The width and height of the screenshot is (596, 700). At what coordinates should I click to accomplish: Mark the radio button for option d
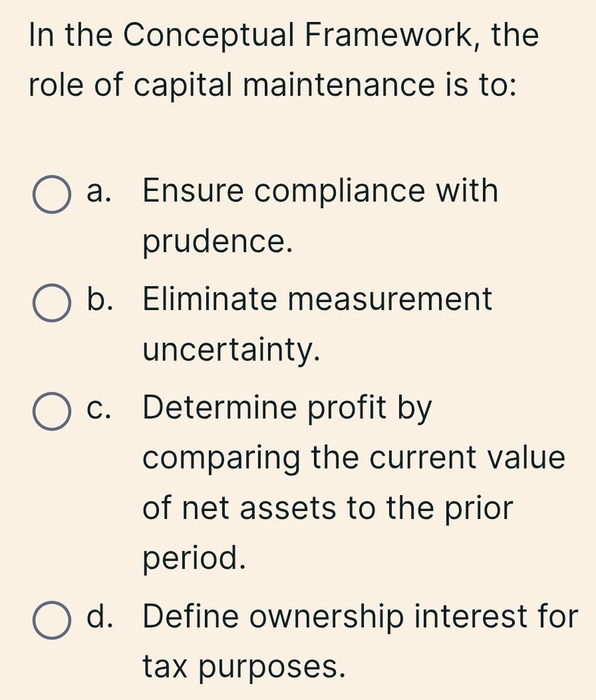51,621
